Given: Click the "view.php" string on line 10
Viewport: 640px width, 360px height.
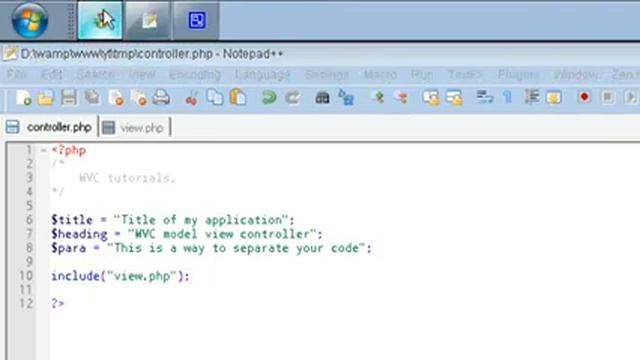Looking at the screenshot, I should pyautogui.click(x=142, y=276).
